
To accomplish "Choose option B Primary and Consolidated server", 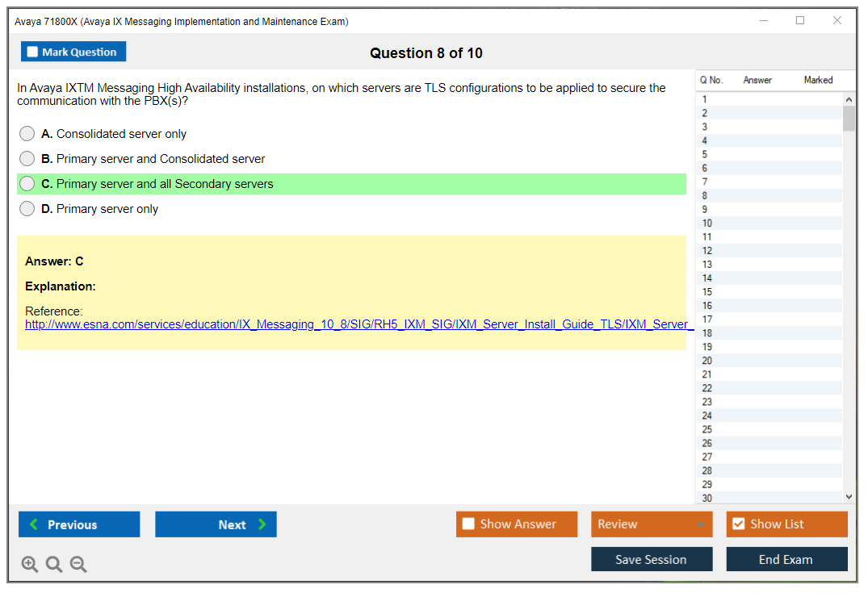I will (x=27, y=159).
